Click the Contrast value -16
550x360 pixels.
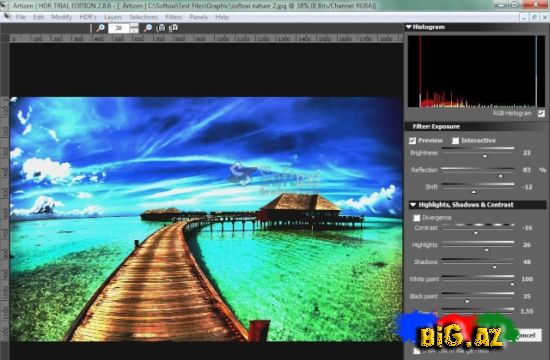point(527,228)
